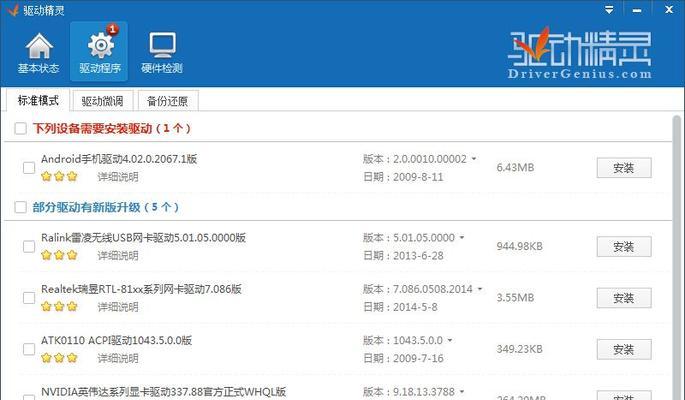685x400 pixels.
Task: Check all devices needing driver install
Action: 20,128
